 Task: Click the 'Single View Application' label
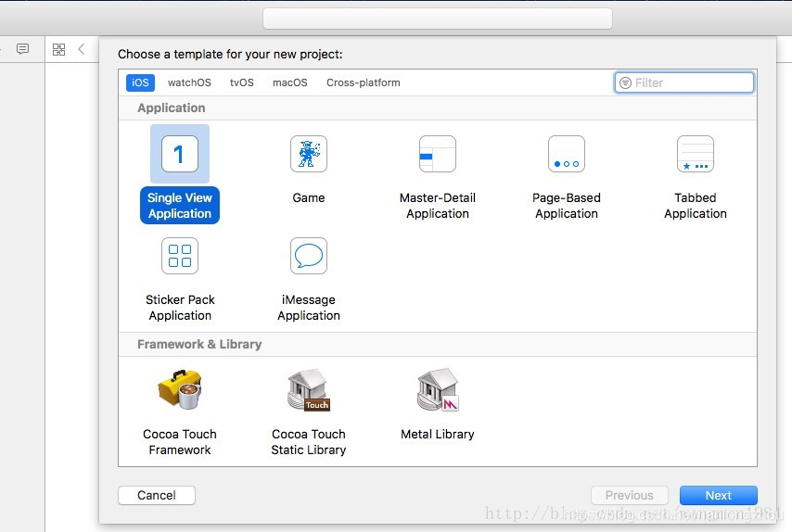click(180, 206)
